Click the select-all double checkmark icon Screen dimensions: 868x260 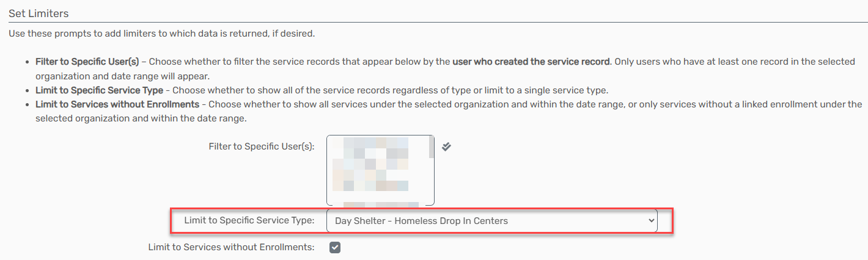(446, 146)
